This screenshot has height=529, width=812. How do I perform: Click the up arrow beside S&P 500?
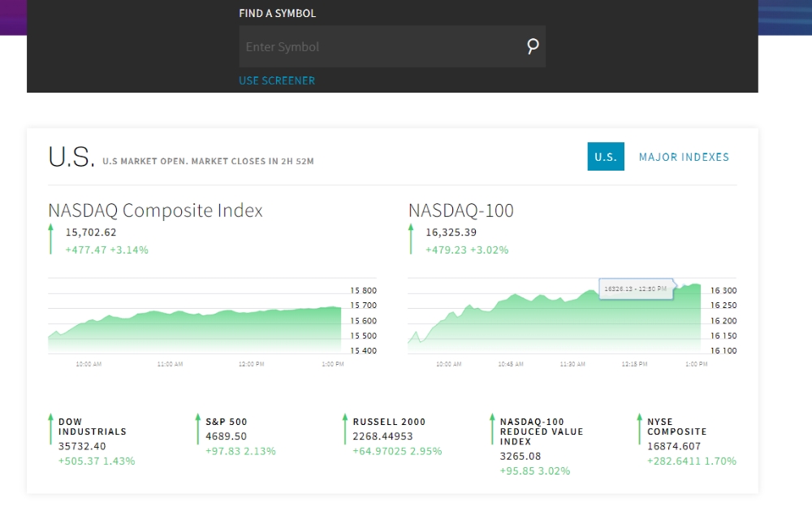click(198, 429)
